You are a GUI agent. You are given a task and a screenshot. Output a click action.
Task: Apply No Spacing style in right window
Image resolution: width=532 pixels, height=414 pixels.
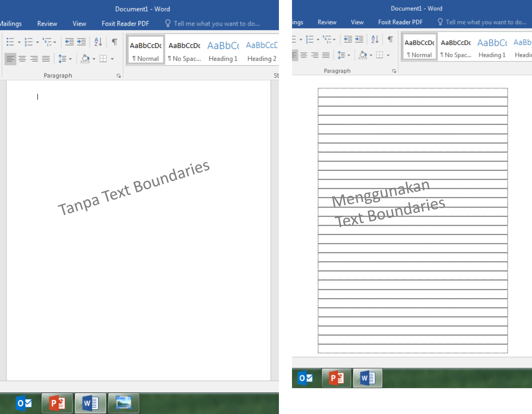click(456, 48)
